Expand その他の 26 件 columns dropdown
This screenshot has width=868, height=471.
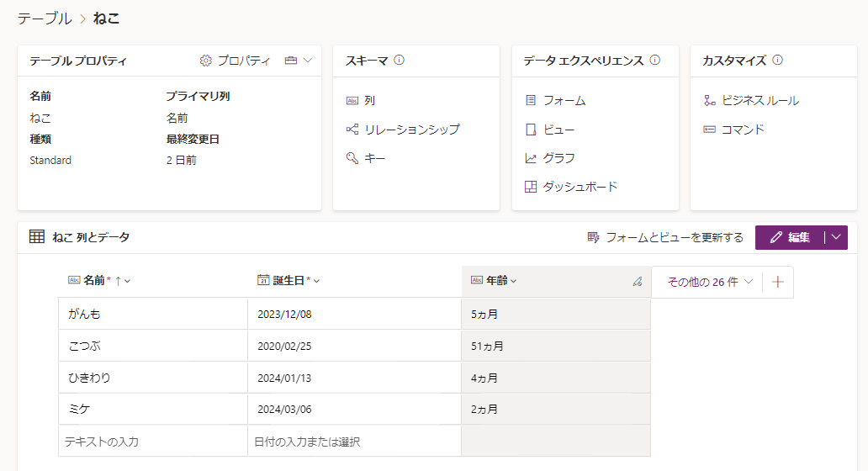(709, 283)
